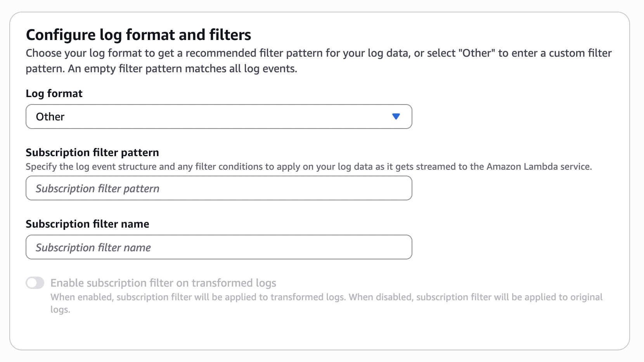The height and width of the screenshot is (362, 644).
Task: Click the 'Subscription filter pattern' field label
Action: tap(92, 153)
